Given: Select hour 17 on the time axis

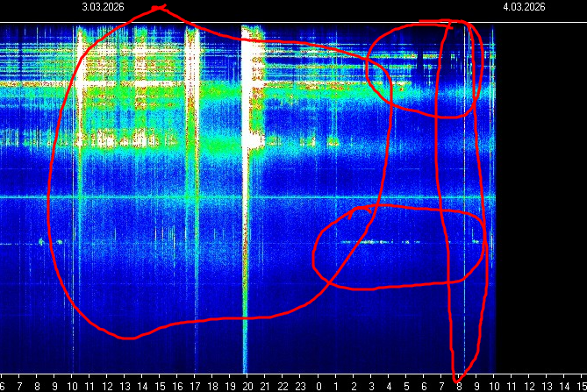Looking at the screenshot, I should coord(195,385).
